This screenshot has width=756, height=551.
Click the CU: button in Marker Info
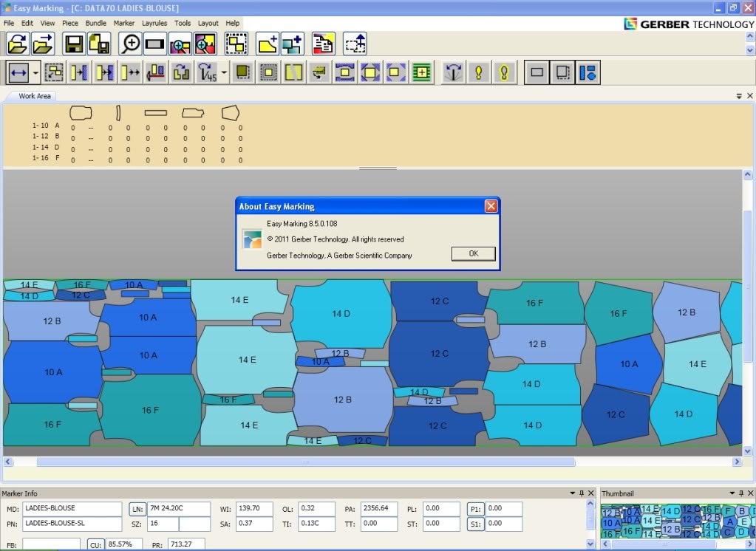pyautogui.click(x=95, y=545)
